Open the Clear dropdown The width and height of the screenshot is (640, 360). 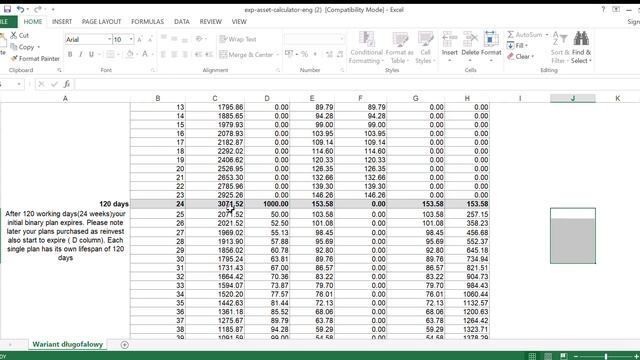coord(520,56)
